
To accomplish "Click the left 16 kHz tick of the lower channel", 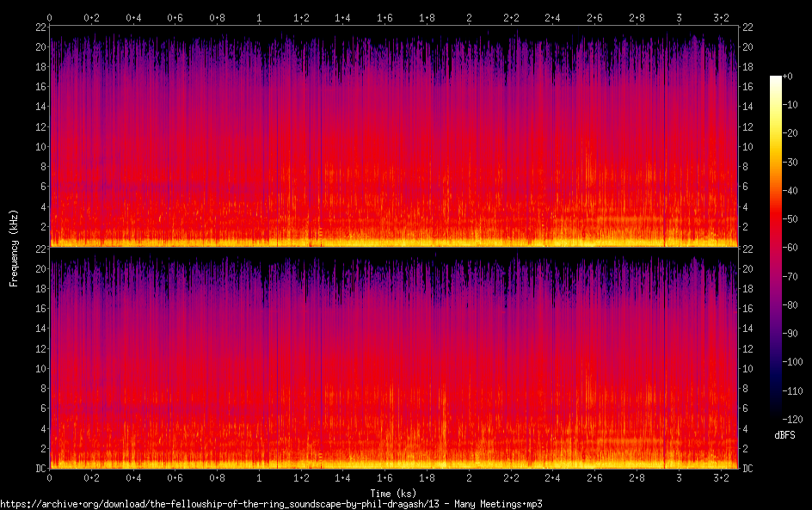I will coord(40,308).
